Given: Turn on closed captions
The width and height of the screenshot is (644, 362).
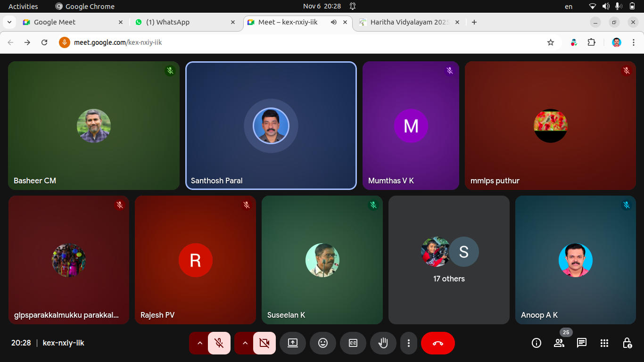Looking at the screenshot, I should point(353,343).
